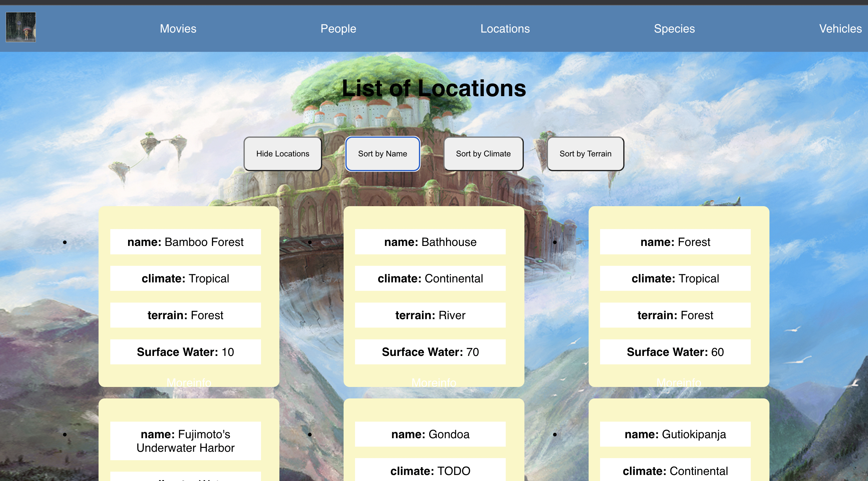Sort locations by name
Image resolution: width=868 pixels, height=481 pixels.
(382, 154)
